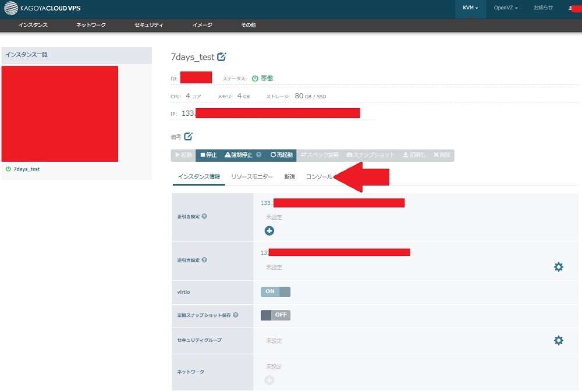Switch to the コンソール tab

point(319,177)
